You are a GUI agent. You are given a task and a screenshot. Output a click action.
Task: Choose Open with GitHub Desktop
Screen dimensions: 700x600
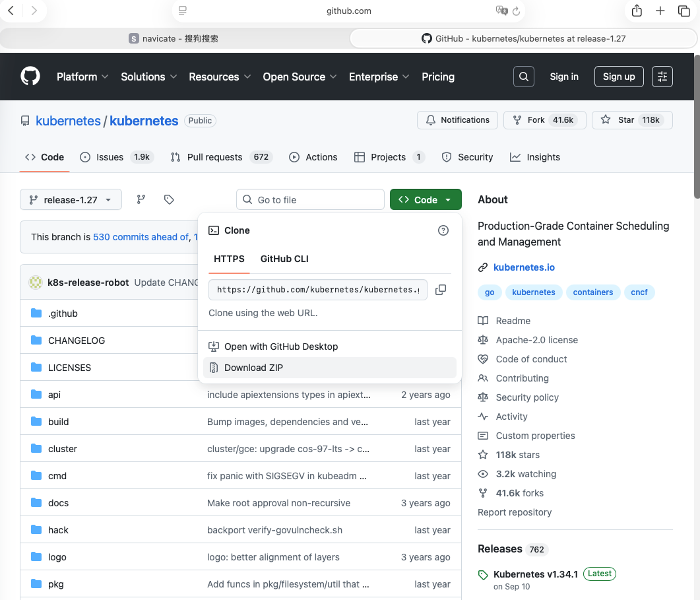329,347
